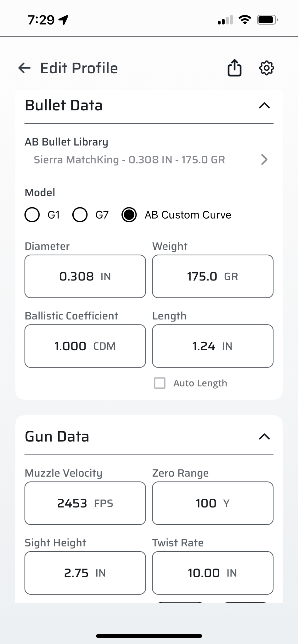Collapse the Bullet Data section

coord(264,105)
